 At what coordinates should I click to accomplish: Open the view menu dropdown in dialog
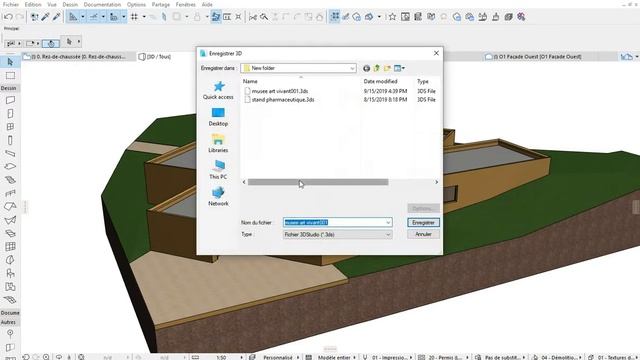tap(400, 68)
